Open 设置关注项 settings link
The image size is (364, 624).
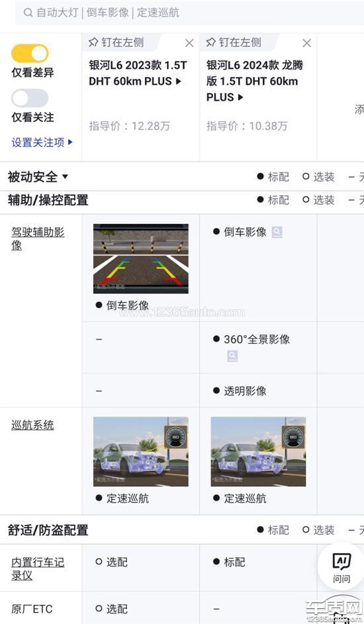coord(42,142)
